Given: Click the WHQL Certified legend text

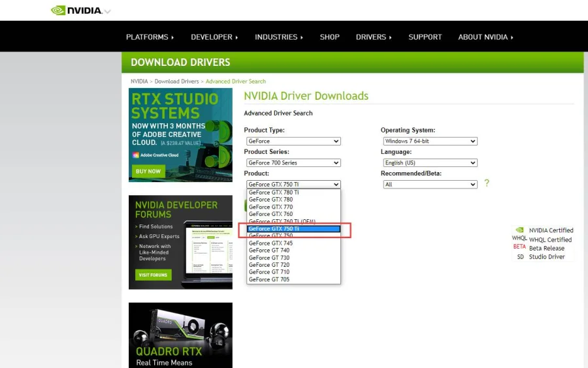Looking at the screenshot, I should click(x=550, y=240).
